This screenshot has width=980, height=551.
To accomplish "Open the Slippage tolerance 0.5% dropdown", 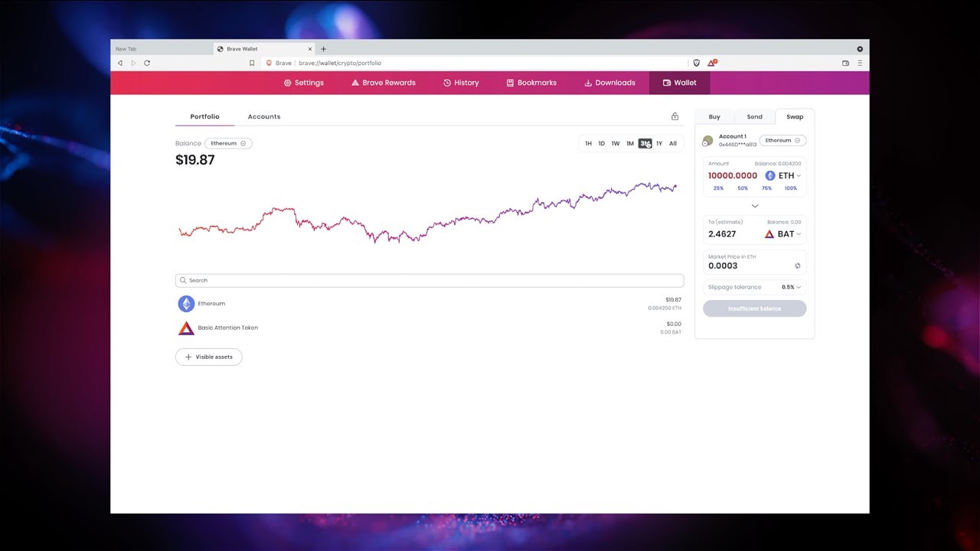I will point(792,287).
